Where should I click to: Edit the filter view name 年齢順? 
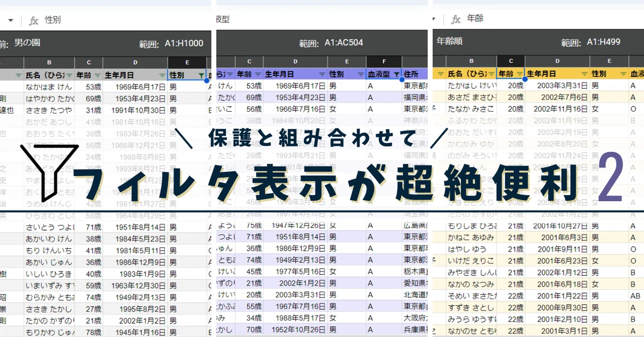(x=450, y=41)
